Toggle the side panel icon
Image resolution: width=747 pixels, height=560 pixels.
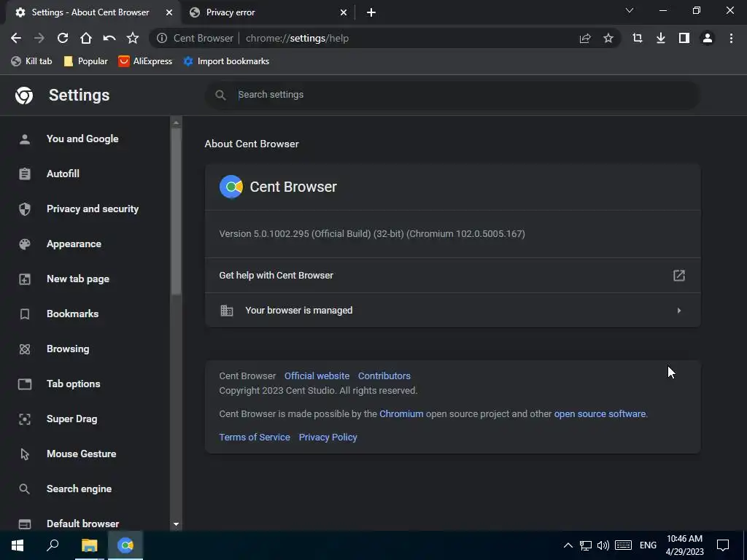(x=684, y=38)
